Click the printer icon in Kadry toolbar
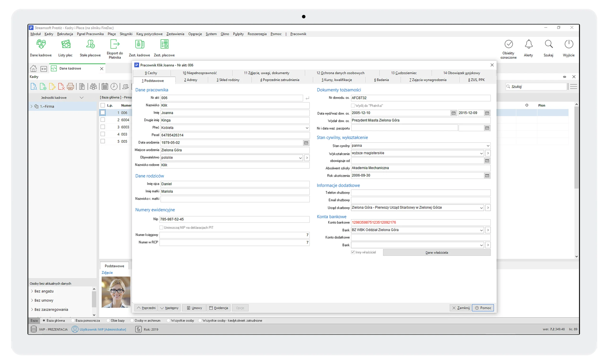607x364 pixels. (70, 87)
